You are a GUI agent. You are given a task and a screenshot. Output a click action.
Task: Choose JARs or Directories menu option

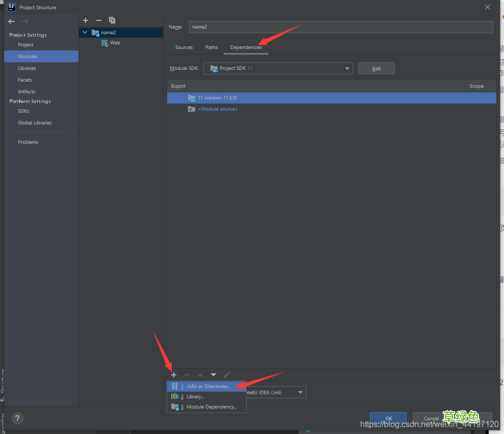click(206, 387)
